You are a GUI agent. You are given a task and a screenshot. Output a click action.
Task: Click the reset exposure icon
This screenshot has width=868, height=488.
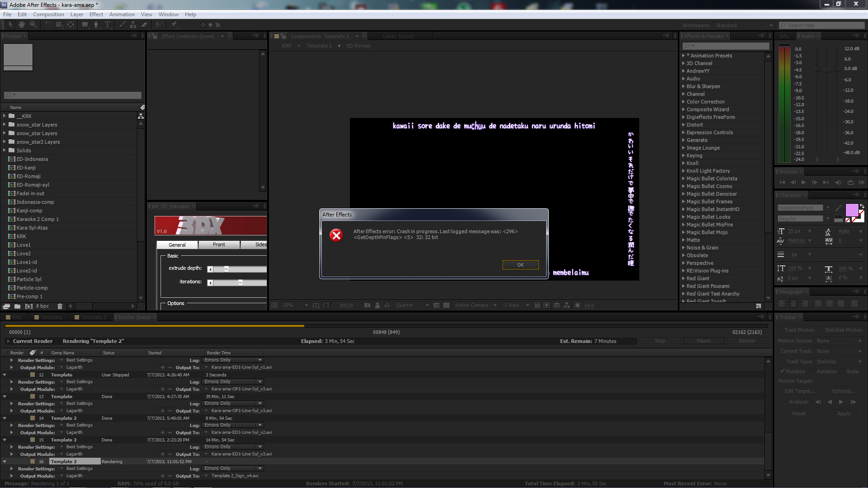click(577, 305)
